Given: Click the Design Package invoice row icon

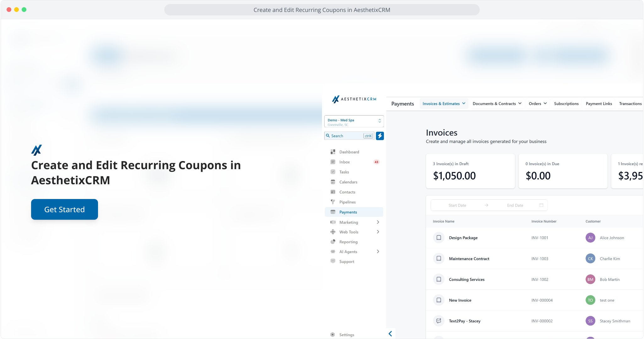Looking at the screenshot, I should (439, 238).
